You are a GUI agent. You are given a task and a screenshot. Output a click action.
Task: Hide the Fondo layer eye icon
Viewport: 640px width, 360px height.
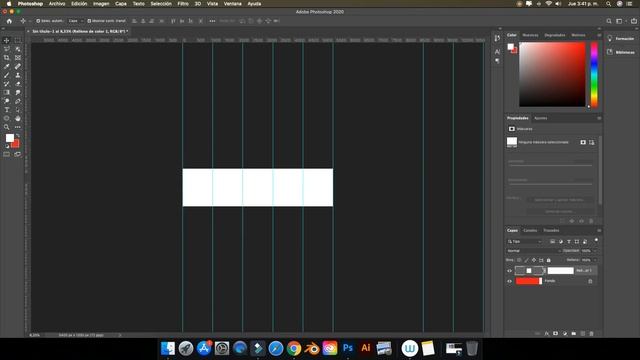509,281
